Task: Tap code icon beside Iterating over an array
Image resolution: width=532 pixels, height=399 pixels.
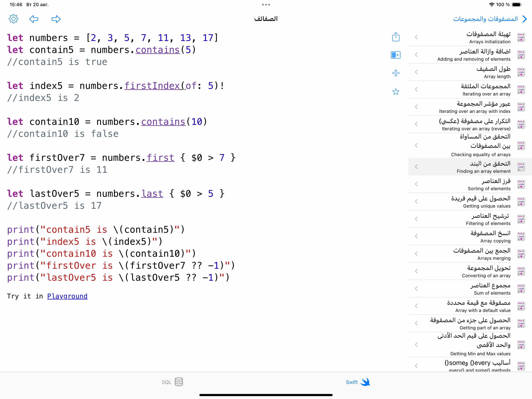Action: (521, 90)
